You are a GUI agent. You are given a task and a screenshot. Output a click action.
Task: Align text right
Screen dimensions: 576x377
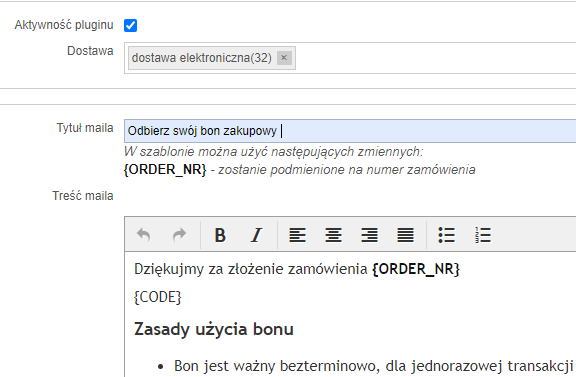369,235
